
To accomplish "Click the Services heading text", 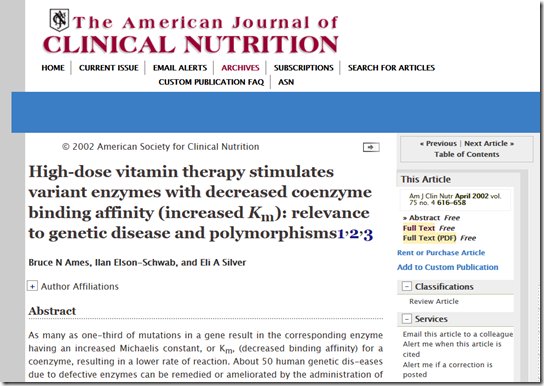I will [x=431, y=319].
